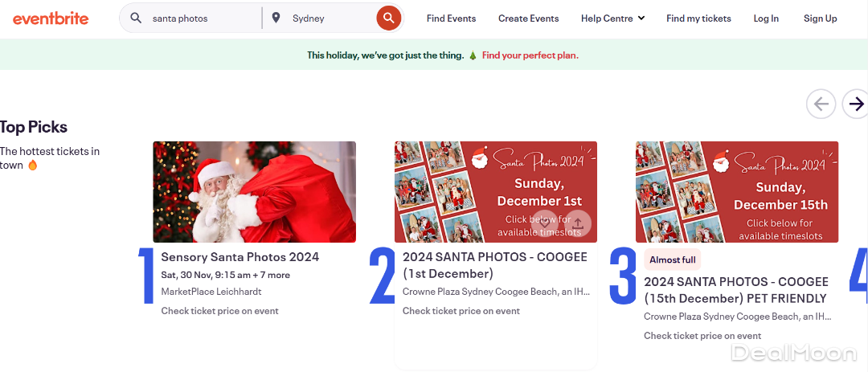Viewport: 868px width, 372px height.
Task: Open Create Events menu item
Action: tap(528, 18)
